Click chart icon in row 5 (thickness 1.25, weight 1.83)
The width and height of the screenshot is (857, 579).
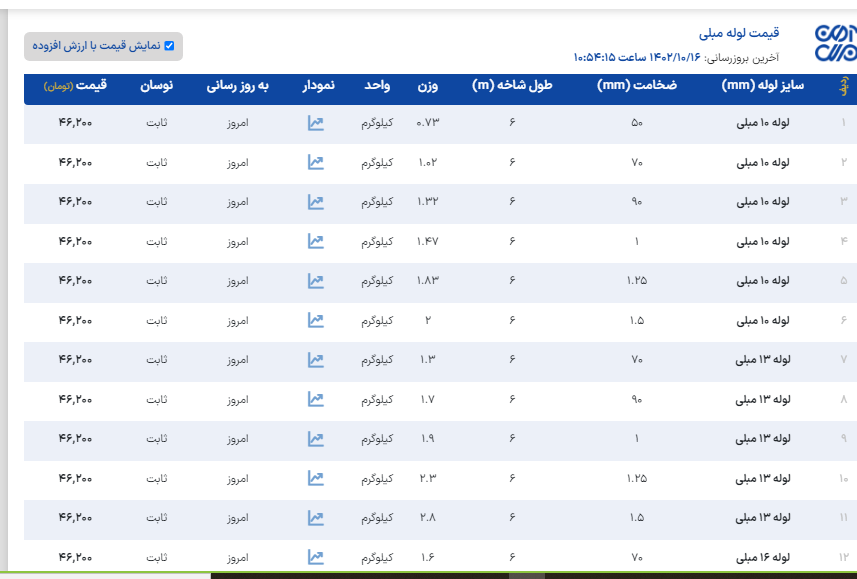pyautogui.click(x=315, y=281)
